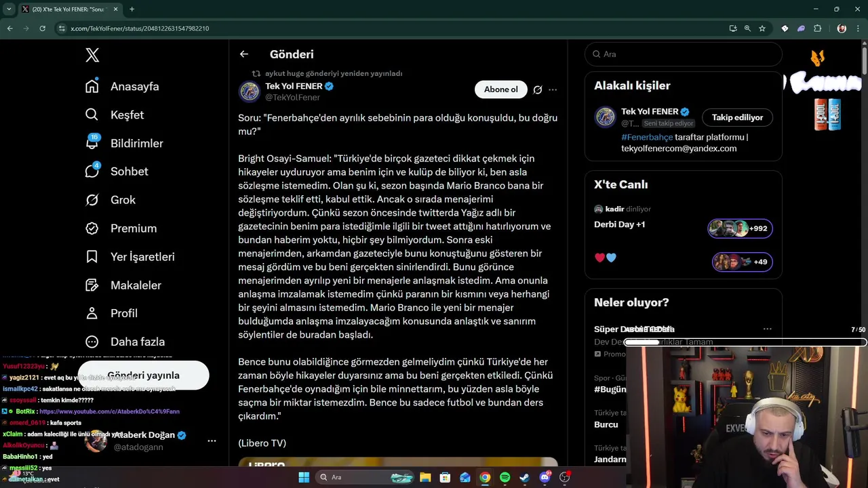Image resolution: width=868 pixels, height=488 pixels.
Task: Click the @TekYolFener handle link
Action: pos(292,98)
